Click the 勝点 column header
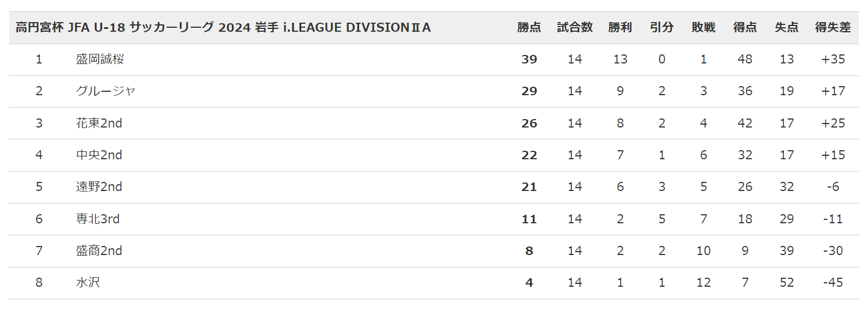 pyautogui.click(x=529, y=27)
